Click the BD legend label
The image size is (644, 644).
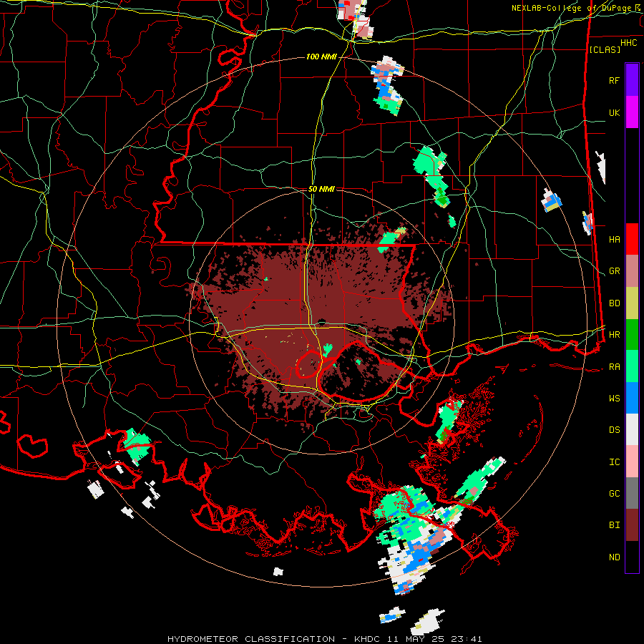[614, 303]
